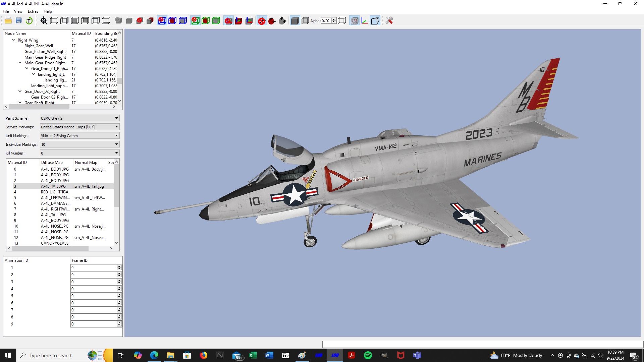Select the wireframe cube with front face shaded
Screen dimensions: 644x362
click(75, 21)
